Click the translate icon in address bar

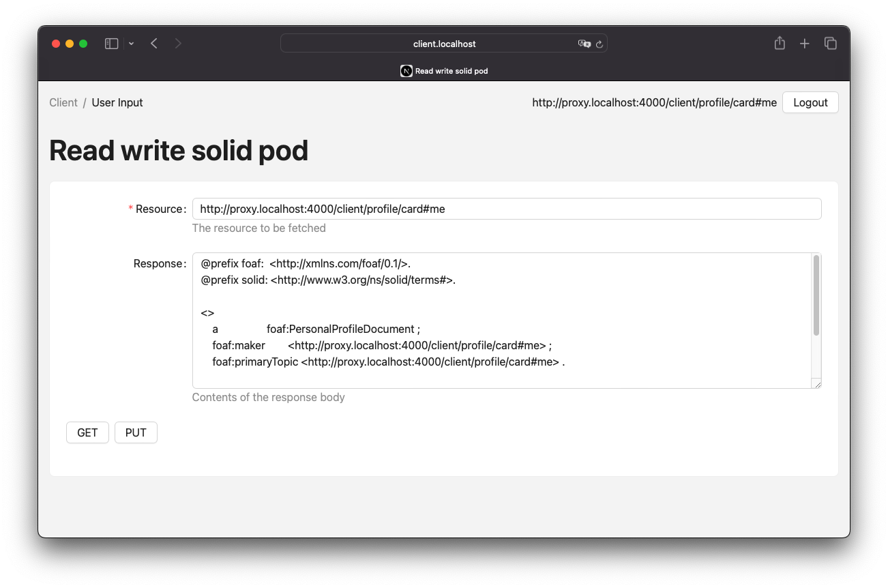coord(584,44)
